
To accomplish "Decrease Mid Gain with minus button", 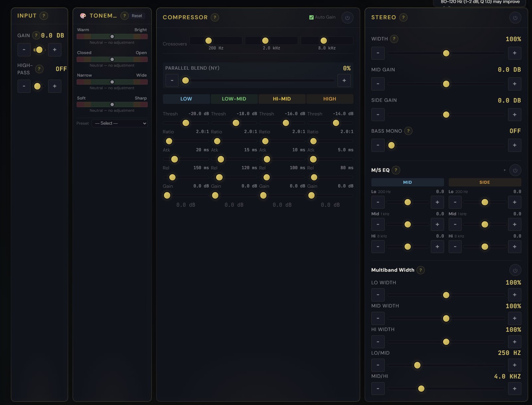I will coord(378,84).
